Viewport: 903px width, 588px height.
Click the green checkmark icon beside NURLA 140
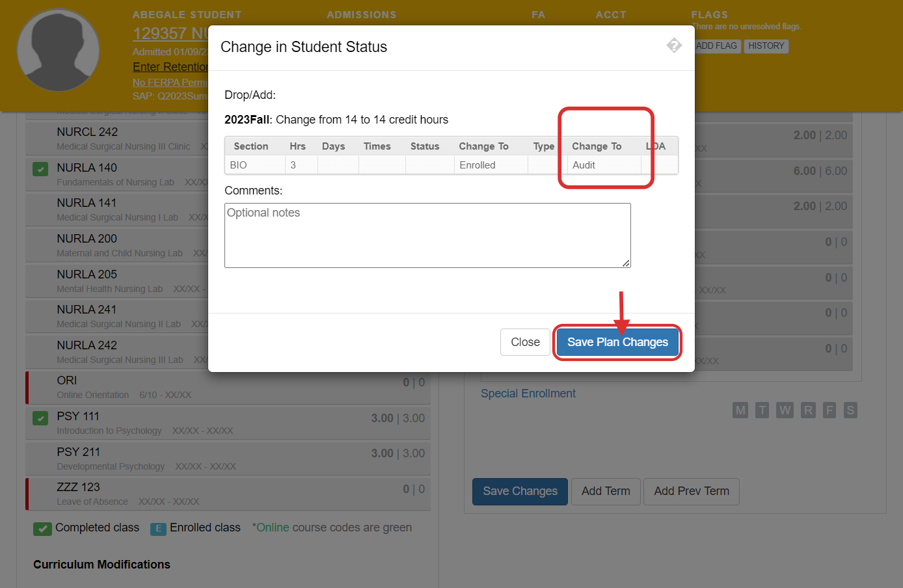(x=40, y=168)
